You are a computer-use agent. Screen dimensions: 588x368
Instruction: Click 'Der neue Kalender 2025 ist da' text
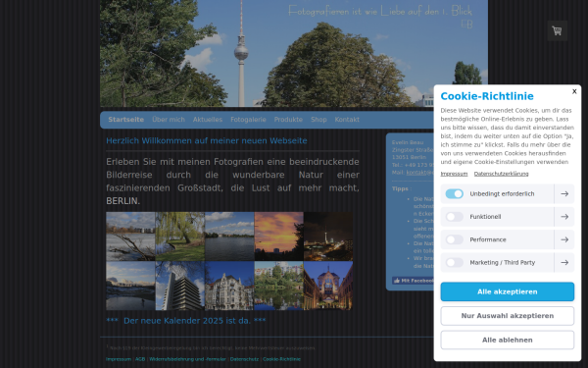(186, 321)
